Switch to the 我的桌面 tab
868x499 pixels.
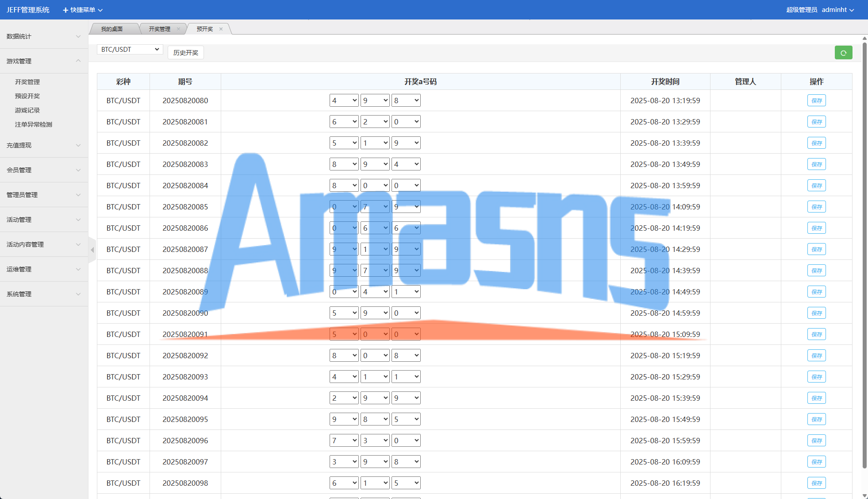tap(112, 29)
